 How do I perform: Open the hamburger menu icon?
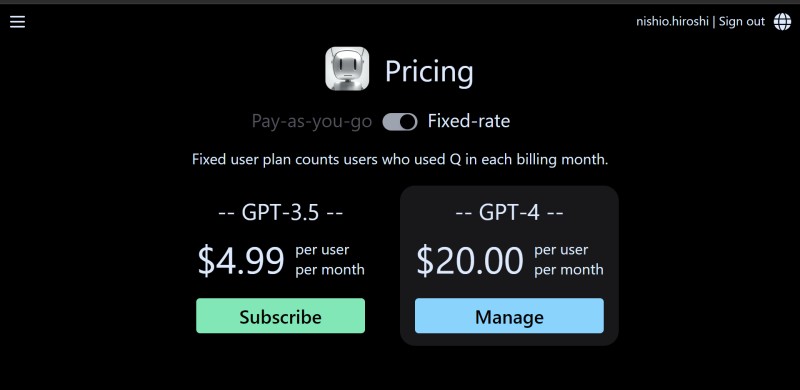click(x=17, y=21)
